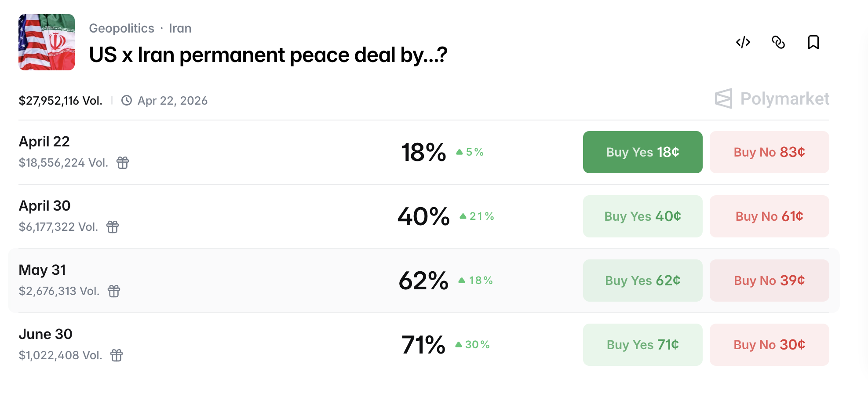868x401 pixels.
Task: Click the gift icon for May 31
Action: click(114, 291)
